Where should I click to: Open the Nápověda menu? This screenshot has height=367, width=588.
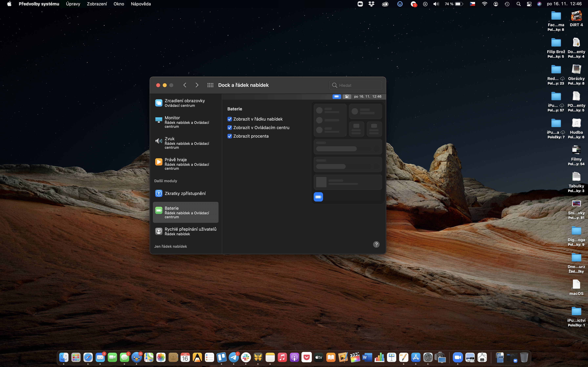[x=141, y=4]
